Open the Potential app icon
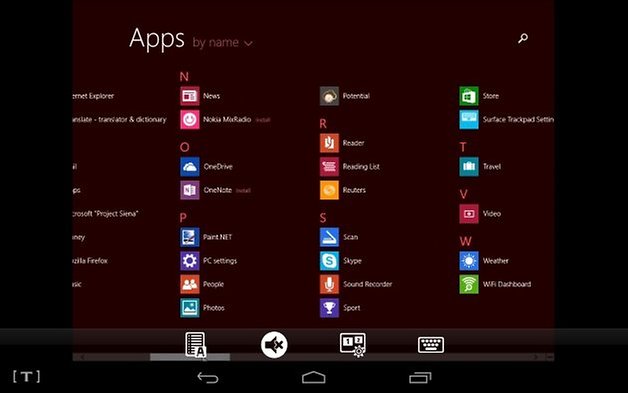The width and height of the screenshot is (628, 393). coord(329,96)
